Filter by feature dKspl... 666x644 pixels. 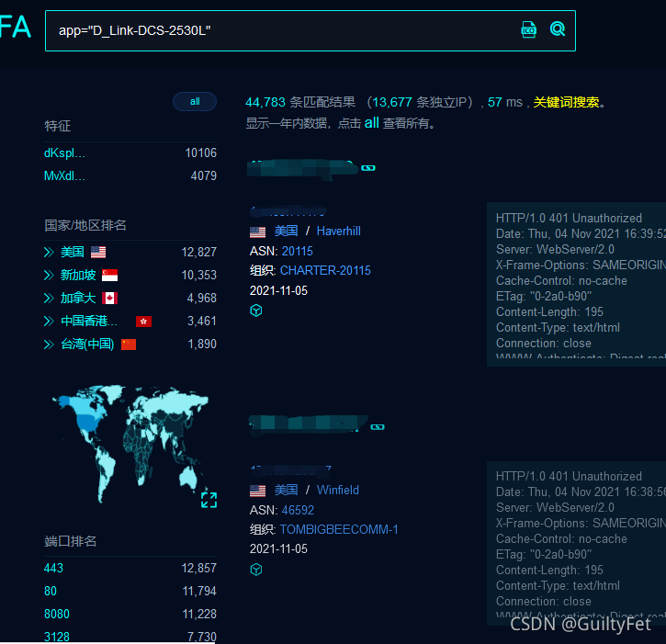64,153
